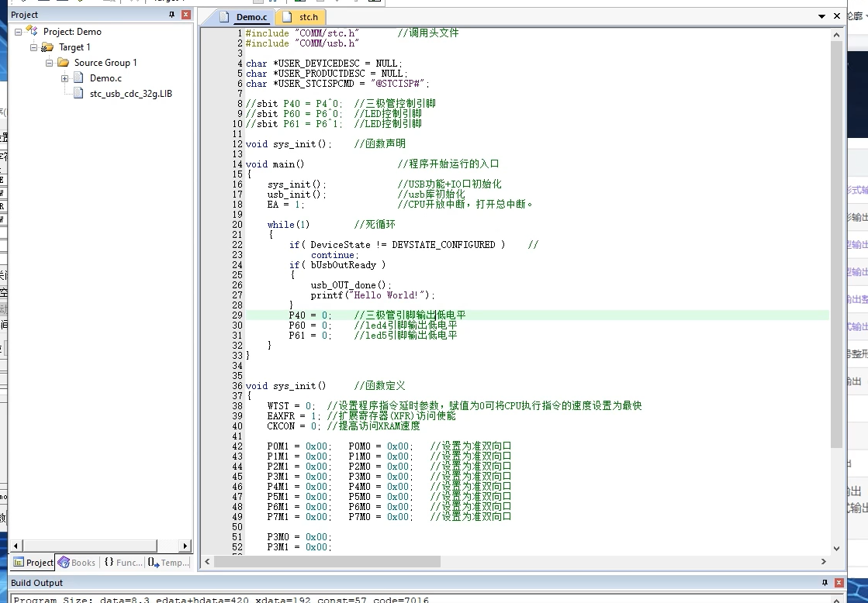Close the Build Output panel
The image size is (868, 603).
coord(839,583)
